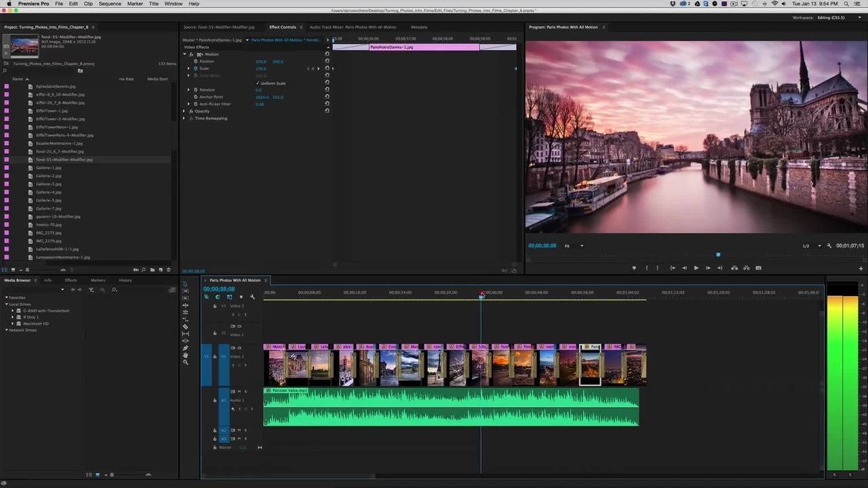Toggle the Uniform Scale checkbox
Image resolution: width=868 pixels, height=488 pixels.
pyautogui.click(x=258, y=83)
